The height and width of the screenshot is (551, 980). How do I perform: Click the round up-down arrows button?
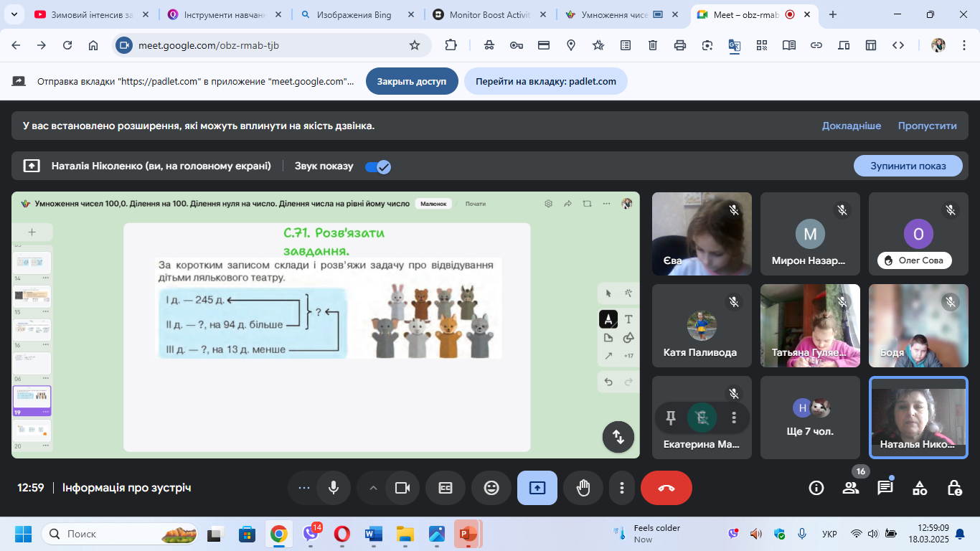(618, 436)
